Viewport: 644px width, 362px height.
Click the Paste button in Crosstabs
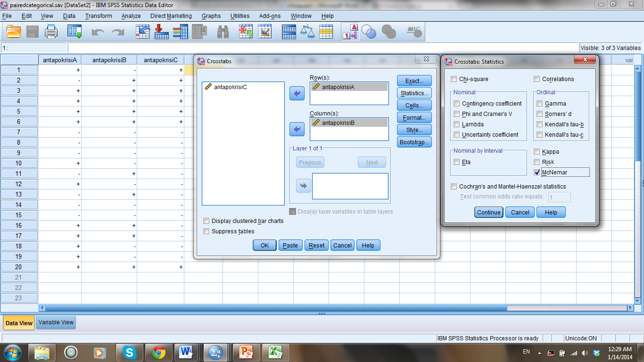290,246
